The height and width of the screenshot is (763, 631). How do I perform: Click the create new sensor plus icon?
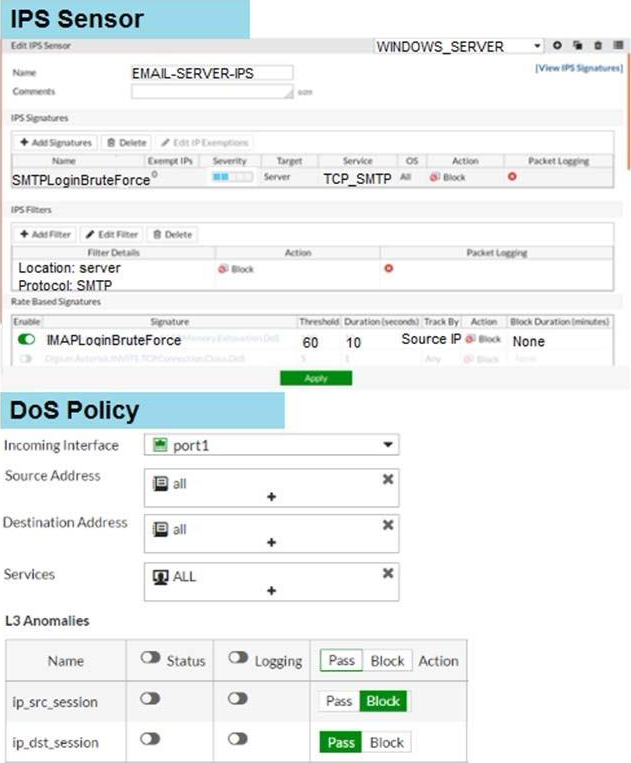tap(557, 46)
